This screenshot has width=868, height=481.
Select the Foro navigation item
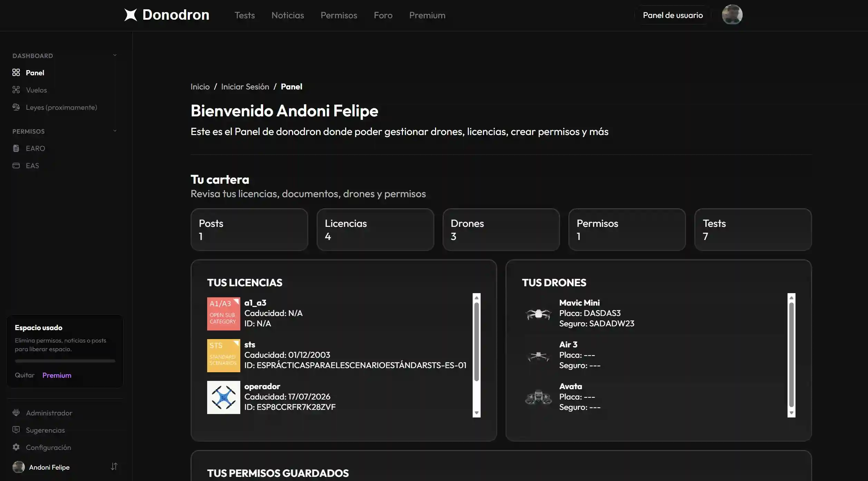coord(383,15)
